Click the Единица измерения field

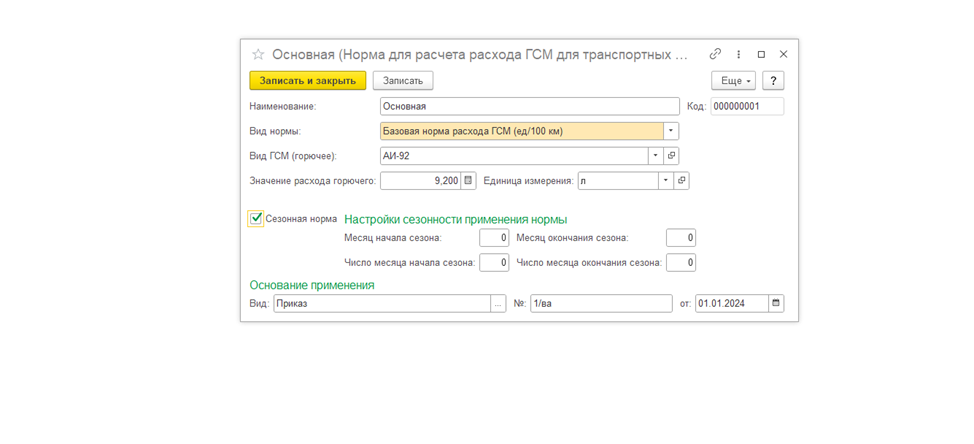[617, 181]
